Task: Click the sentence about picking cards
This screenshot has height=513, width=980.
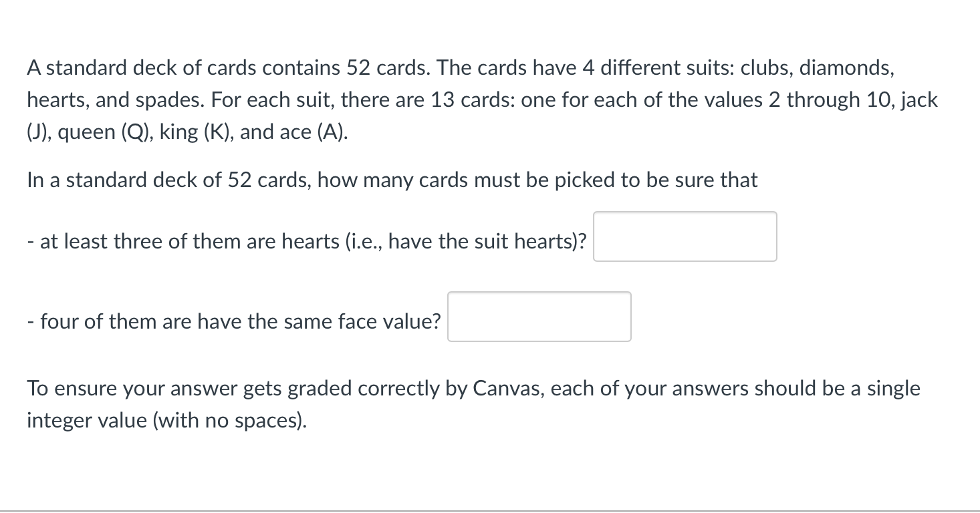Action: point(392,180)
